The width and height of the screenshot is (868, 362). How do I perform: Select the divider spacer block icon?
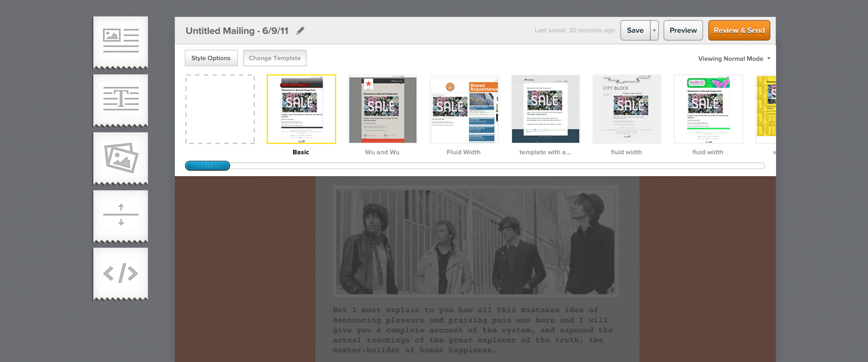click(120, 215)
